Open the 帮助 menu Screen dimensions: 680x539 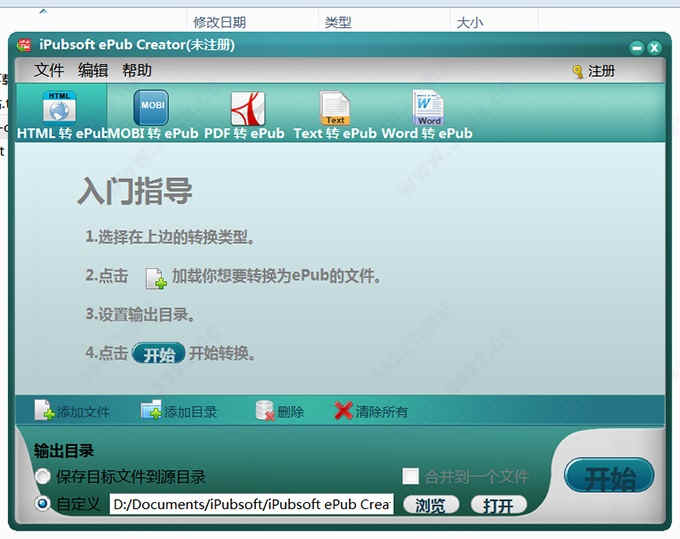[x=137, y=70]
